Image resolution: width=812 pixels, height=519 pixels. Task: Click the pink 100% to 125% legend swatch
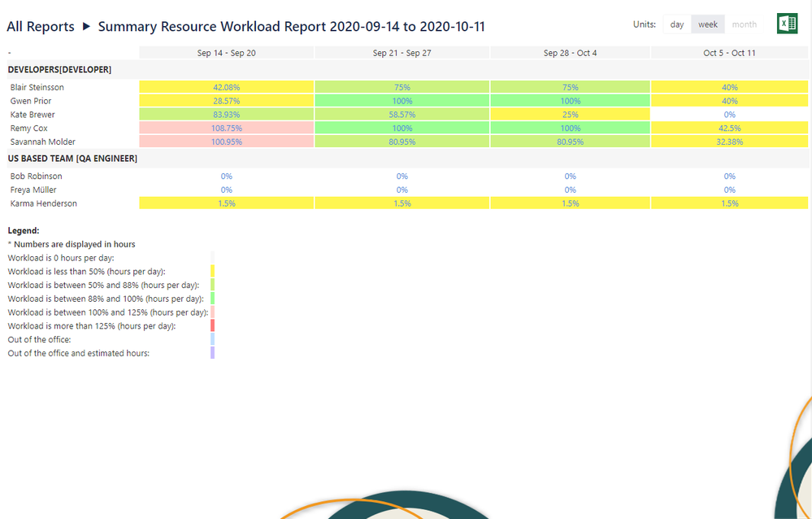[x=212, y=312]
